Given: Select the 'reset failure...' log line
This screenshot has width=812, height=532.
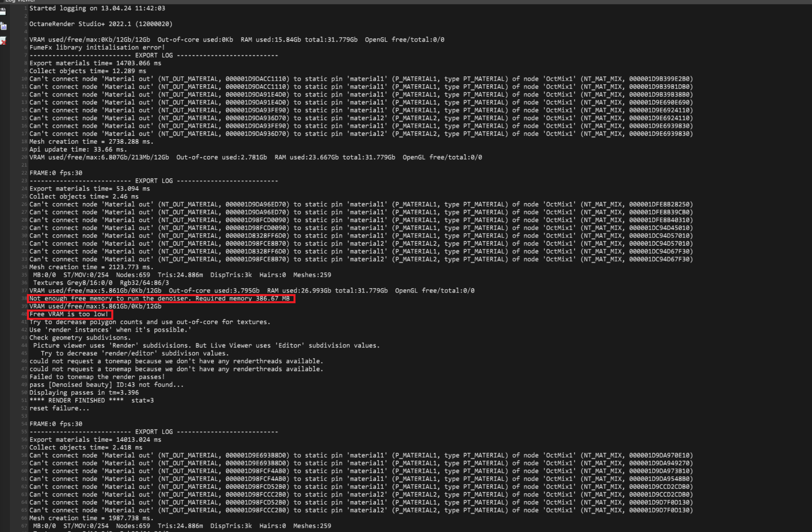Looking at the screenshot, I should coord(59,408).
